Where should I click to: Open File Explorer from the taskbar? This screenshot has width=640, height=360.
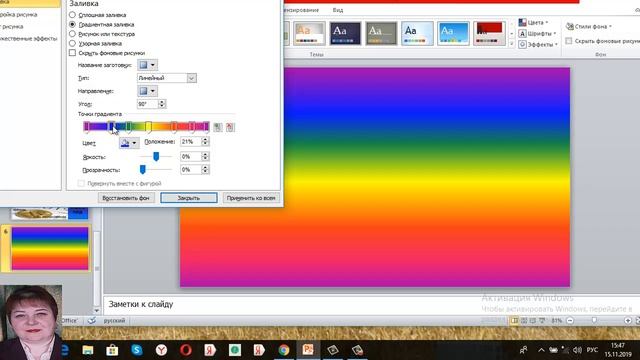click(x=88, y=350)
